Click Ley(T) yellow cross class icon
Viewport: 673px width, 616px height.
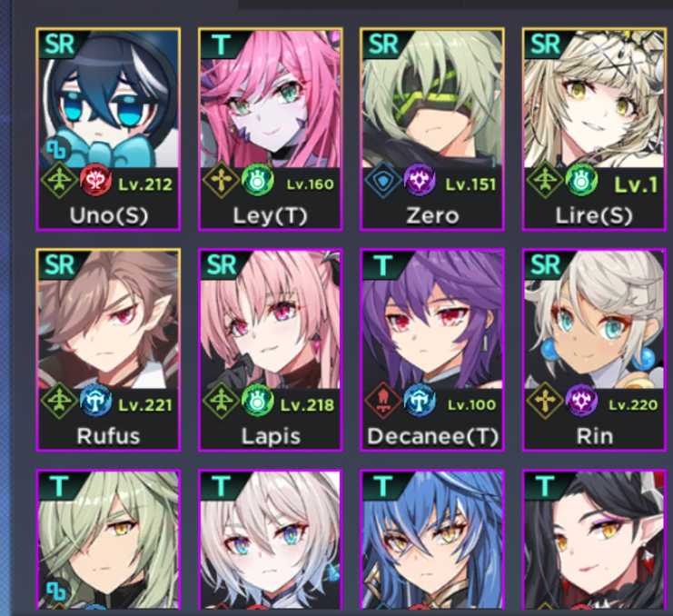[x=221, y=179]
